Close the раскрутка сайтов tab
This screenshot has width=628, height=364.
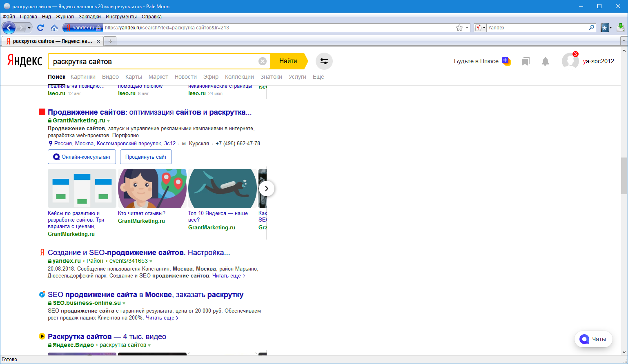(98, 41)
